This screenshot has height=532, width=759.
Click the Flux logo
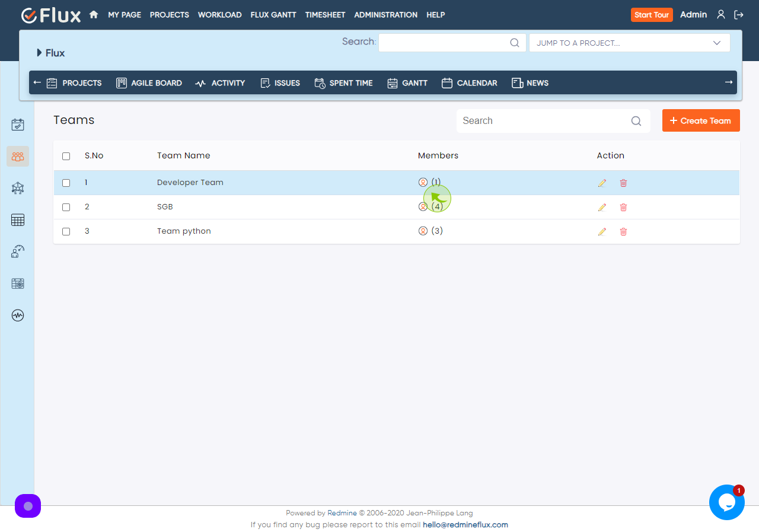(51, 15)
